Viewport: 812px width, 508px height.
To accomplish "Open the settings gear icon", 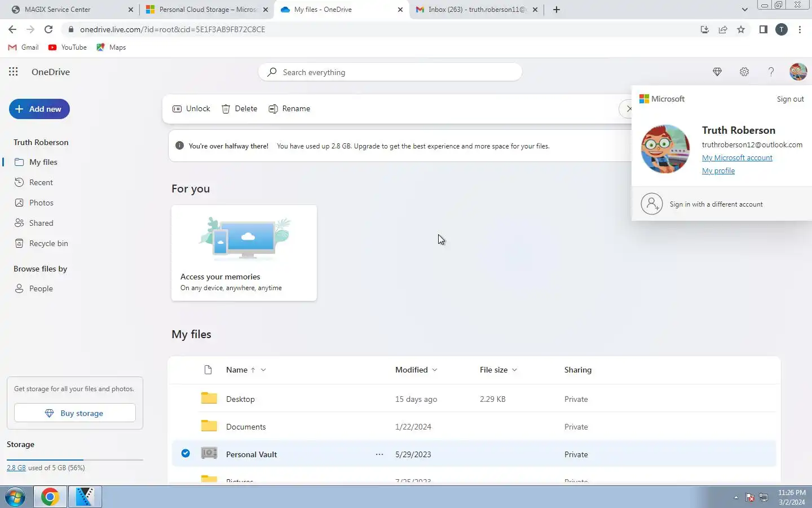I will pyautogui.click(x=744, y=72).
